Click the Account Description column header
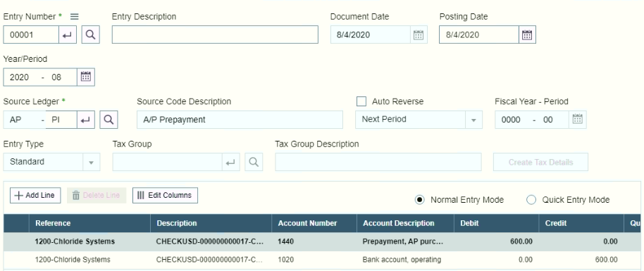This screenshot has width=644, height=271. coord(405,223)
